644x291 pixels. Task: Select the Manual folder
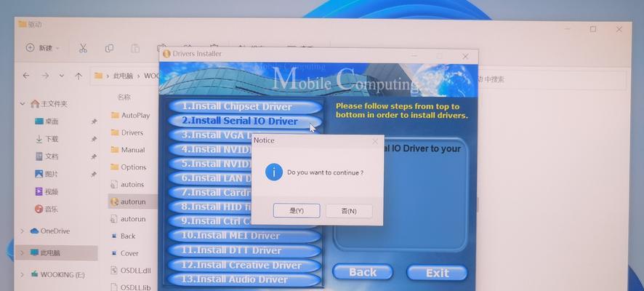[x=128, y=150]
